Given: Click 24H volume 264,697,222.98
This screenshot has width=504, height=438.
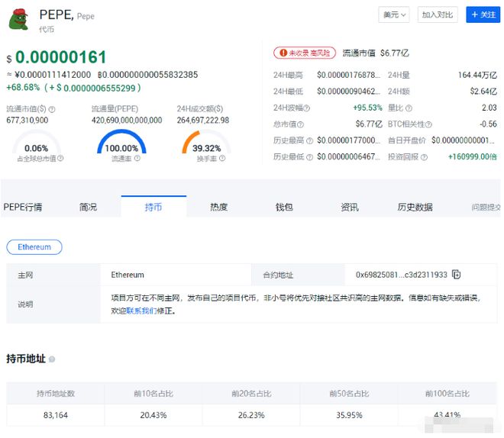Looking at the screenshot, I should 203,121.
